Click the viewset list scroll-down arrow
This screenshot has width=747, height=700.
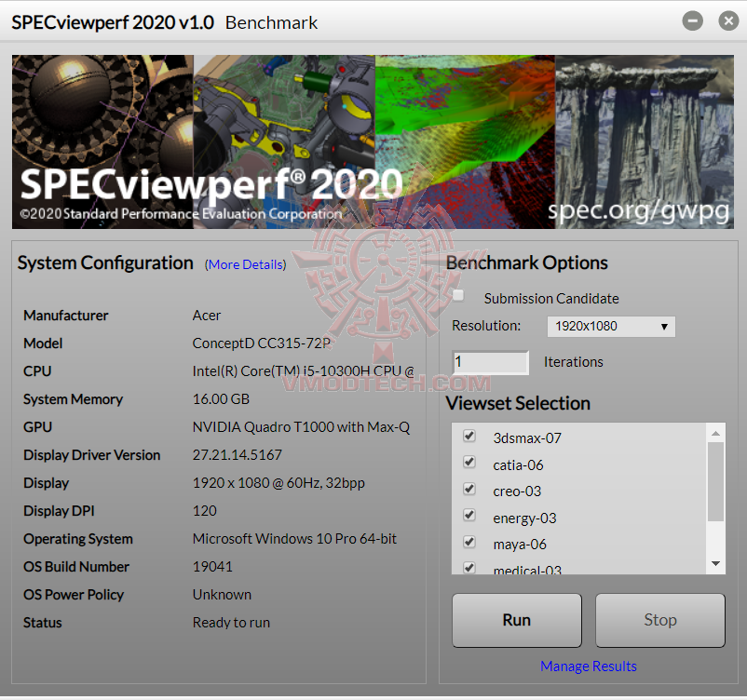pos(715,562)
